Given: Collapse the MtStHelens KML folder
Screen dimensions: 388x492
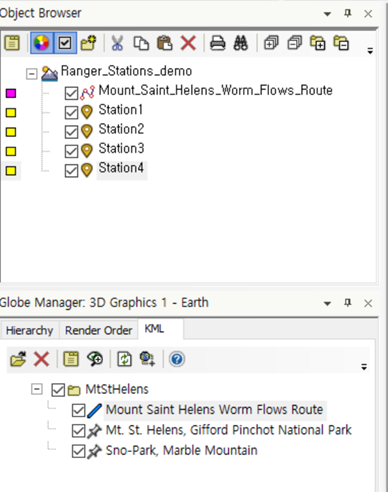Looking at the screenshot, I should [37, 389].
